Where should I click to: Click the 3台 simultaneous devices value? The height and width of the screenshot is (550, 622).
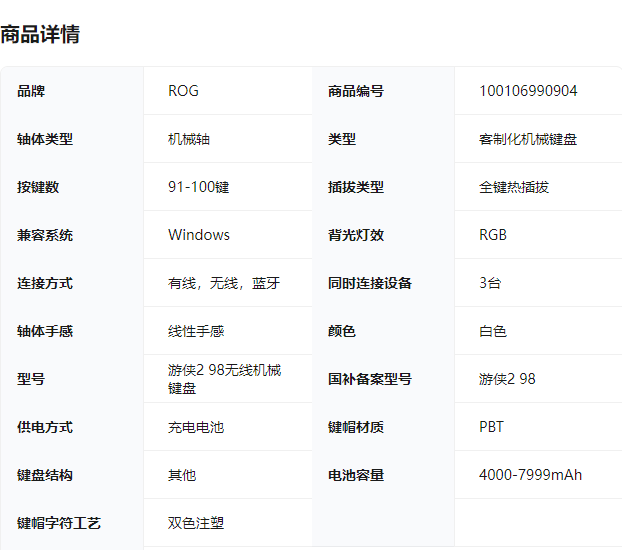[x=490, y=283]
